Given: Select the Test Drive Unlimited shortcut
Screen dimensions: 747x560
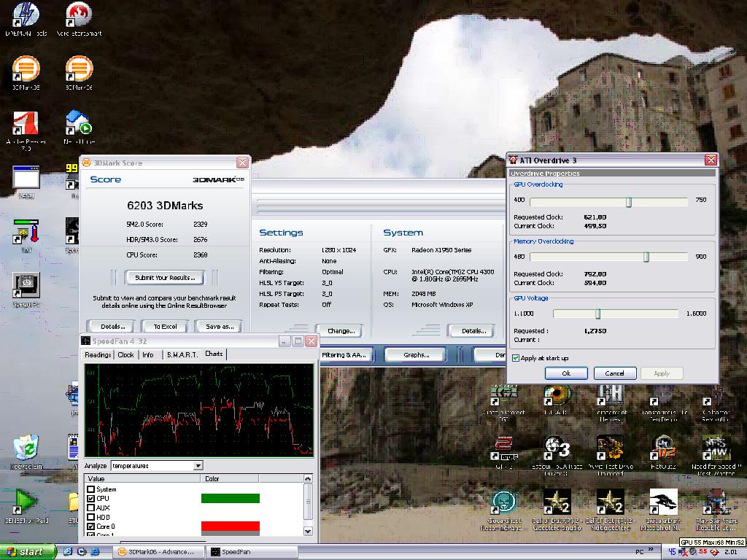Looking at the screenshot, I should 611,455.
